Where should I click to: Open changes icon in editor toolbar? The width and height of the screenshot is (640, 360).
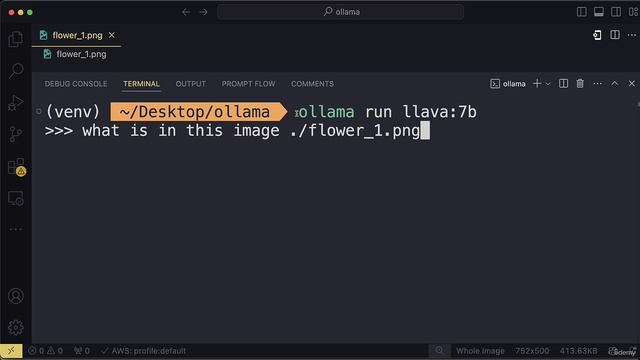597,35
